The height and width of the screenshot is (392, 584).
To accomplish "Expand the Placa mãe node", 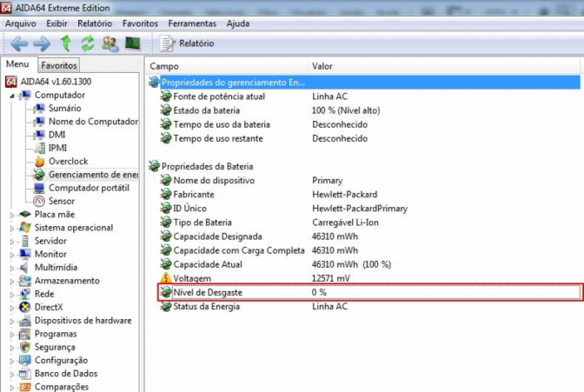I will click(12, 215).
